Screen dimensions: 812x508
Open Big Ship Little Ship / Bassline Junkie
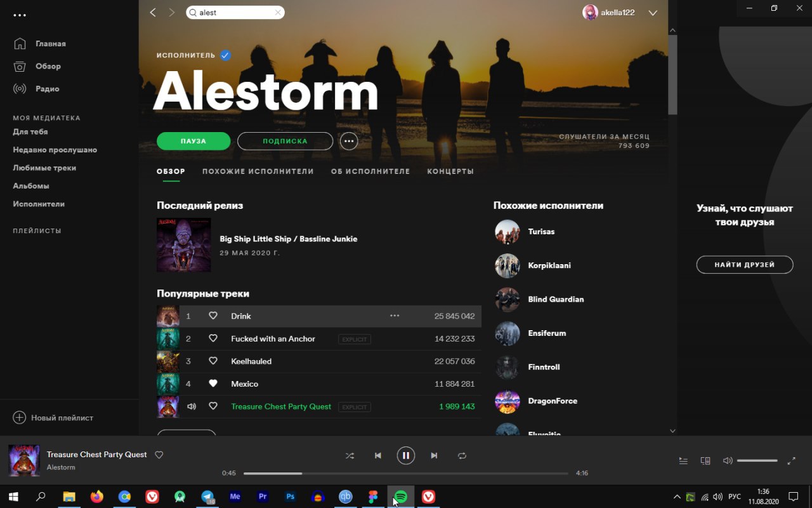tap(289, 239)
